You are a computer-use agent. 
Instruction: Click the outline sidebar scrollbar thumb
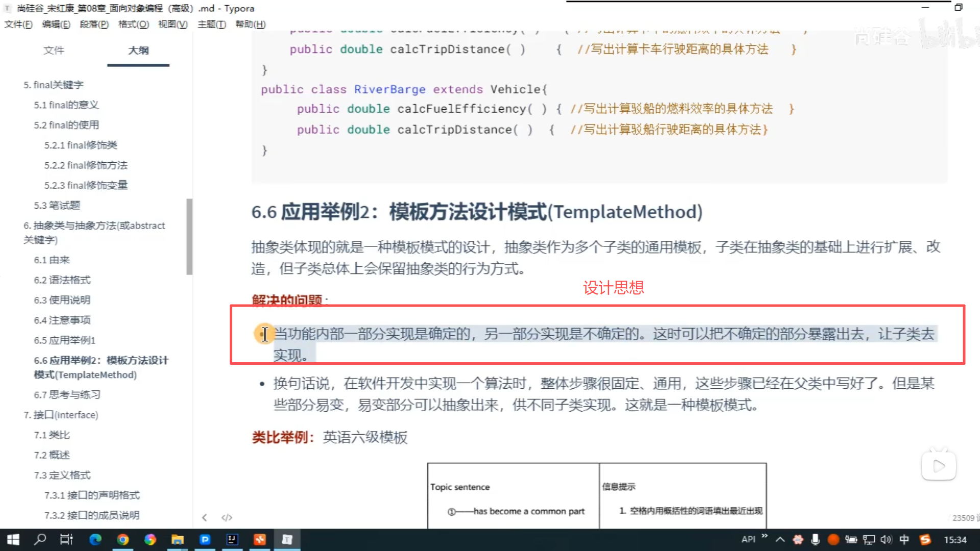click(189, 237)
